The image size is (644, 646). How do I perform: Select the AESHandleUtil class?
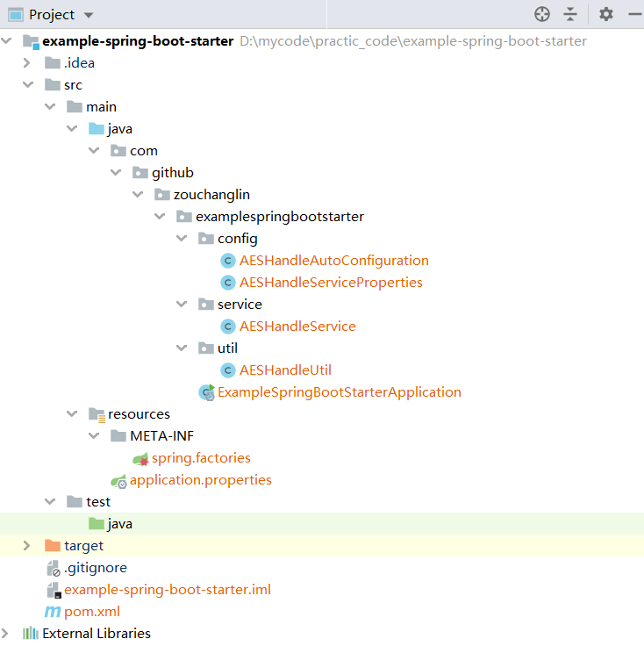tap(285, 370)
